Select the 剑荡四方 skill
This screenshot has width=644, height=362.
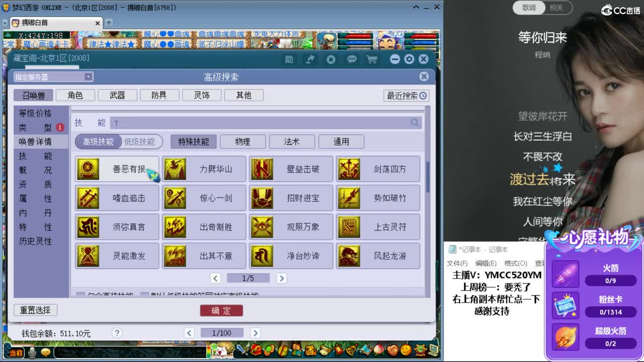tap(378, 169)
